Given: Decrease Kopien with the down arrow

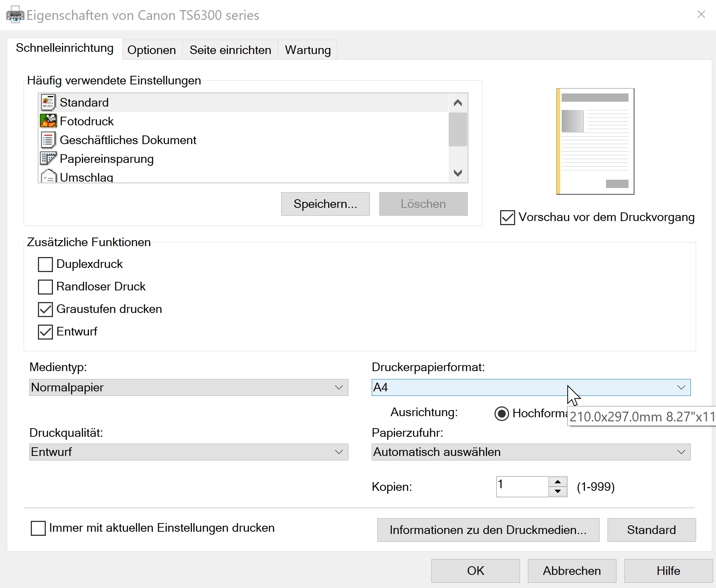Looking at the screenshot, I should [558, 492].
